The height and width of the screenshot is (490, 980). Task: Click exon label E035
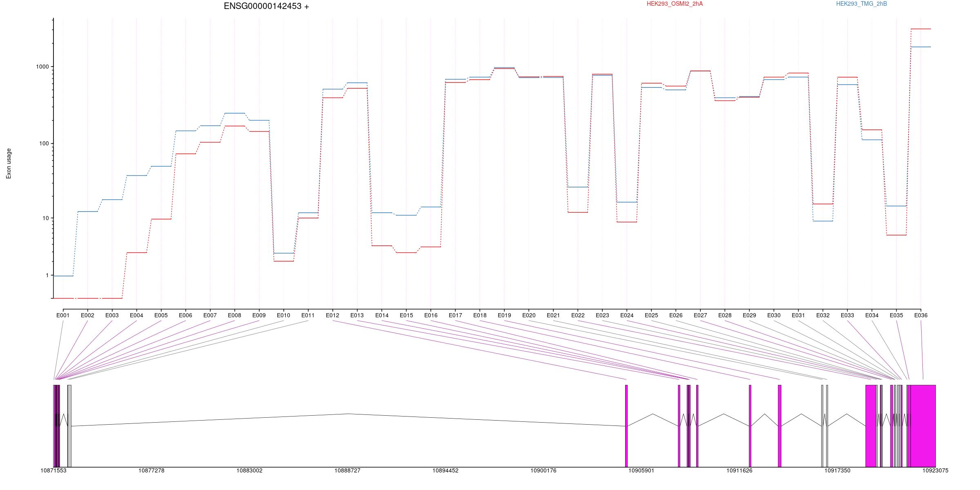896,316
